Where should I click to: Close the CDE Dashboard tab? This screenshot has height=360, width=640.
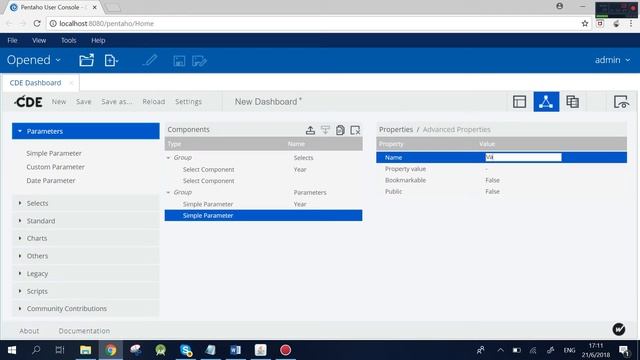click(x=71, y=83)
